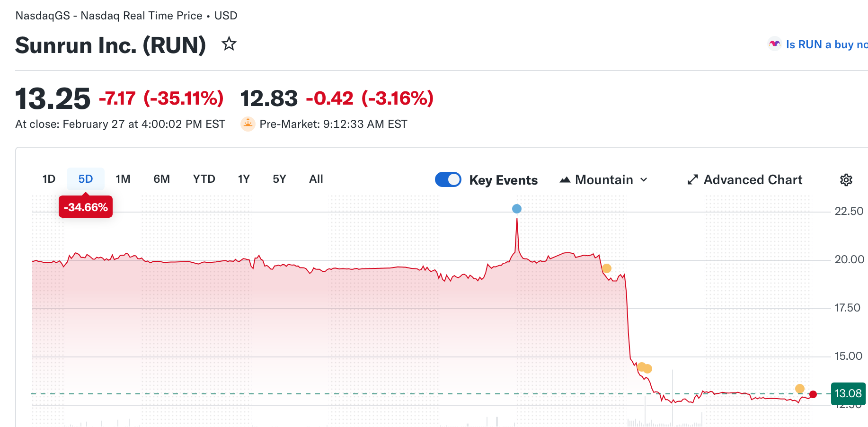The width and height of the screenshot is (868, 427).
Task: Click the pink logo beside Is RUN a buy
Action: [x=774, y=44]
